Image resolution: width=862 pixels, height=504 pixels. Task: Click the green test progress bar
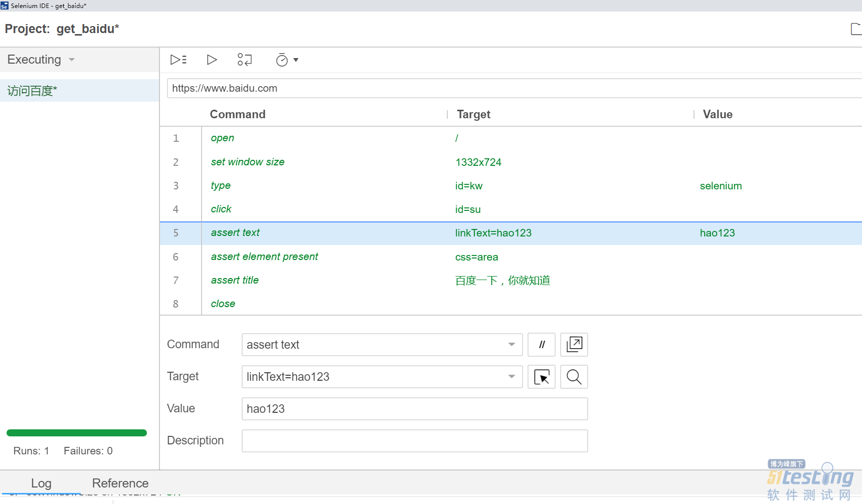(x=77, y=433)
